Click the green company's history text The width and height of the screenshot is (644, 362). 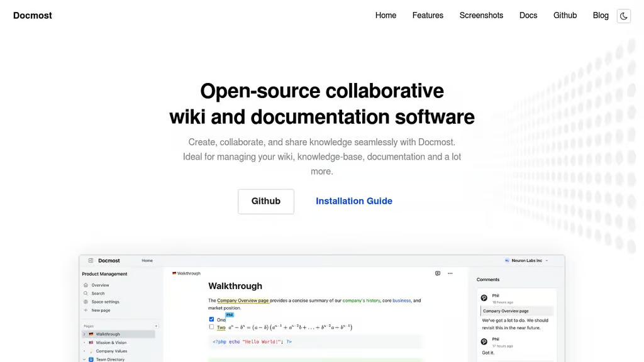362,300
